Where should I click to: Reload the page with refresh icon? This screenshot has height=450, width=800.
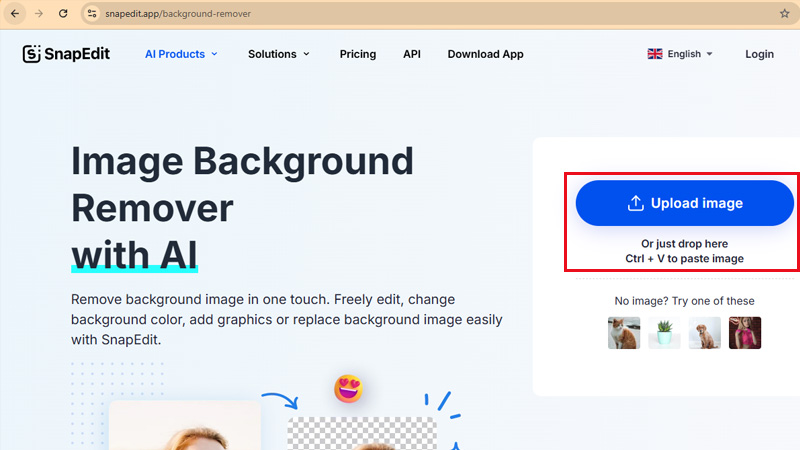pyautogui.click(x=63, y=14)
